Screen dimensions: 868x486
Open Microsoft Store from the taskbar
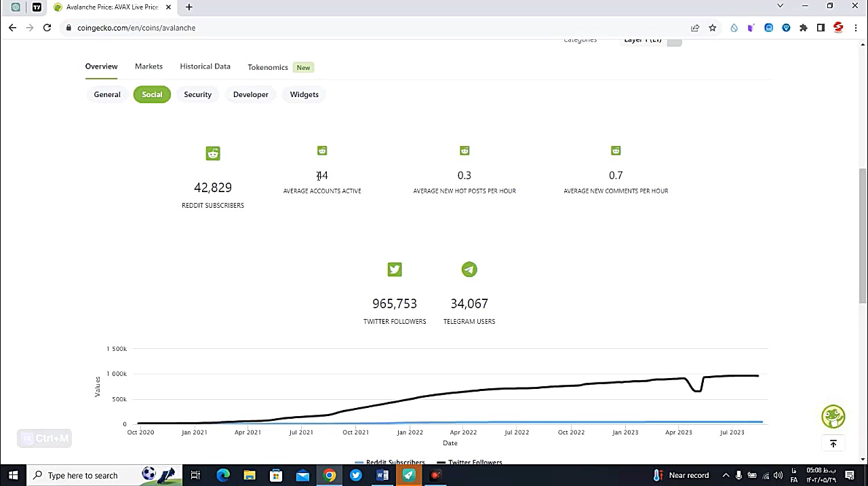click(276, 475)
